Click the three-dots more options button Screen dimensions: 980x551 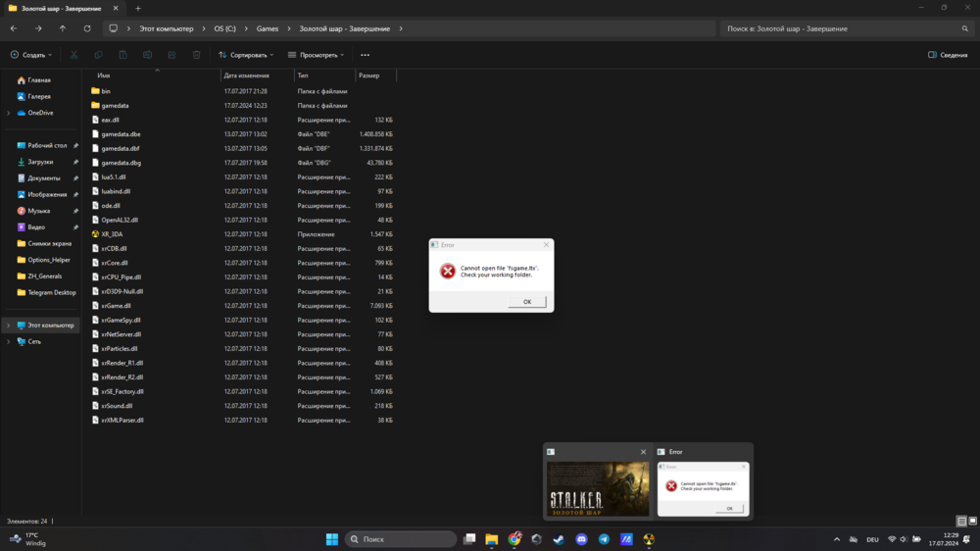coord(365,55)
